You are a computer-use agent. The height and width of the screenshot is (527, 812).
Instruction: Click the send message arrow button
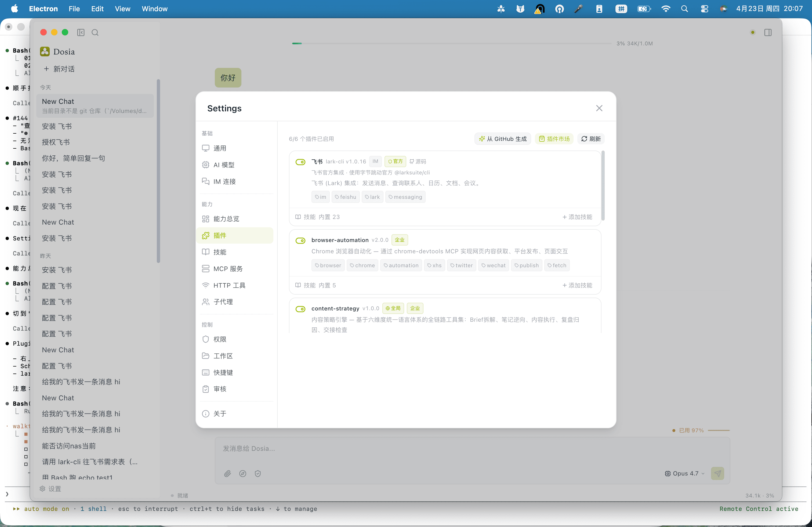(x=717, y=474)
